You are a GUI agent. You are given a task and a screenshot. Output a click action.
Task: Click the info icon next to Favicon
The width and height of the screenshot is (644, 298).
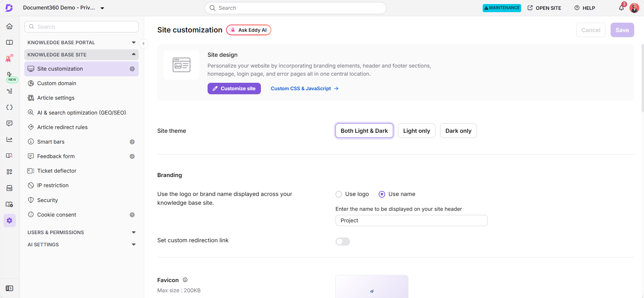pos(185,280)
